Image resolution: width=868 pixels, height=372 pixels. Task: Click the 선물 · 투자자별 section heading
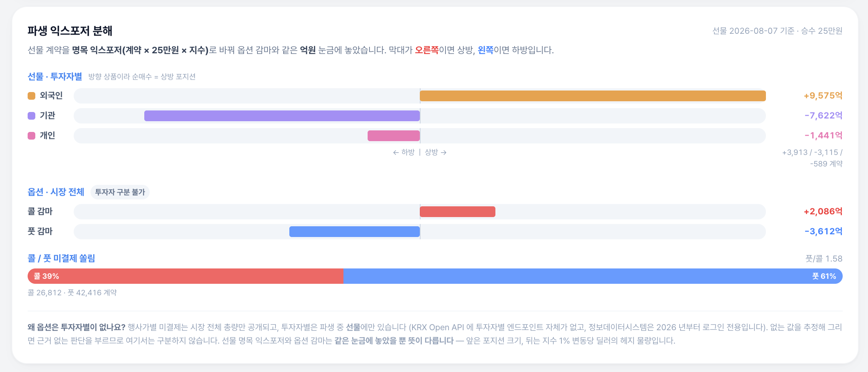click(55, 77)
